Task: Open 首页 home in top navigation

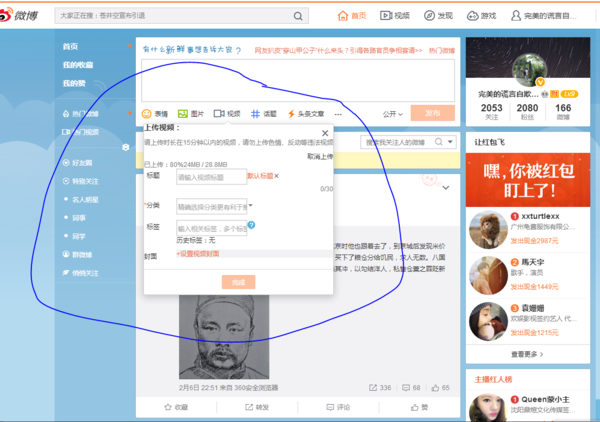Action: [352, 16]
